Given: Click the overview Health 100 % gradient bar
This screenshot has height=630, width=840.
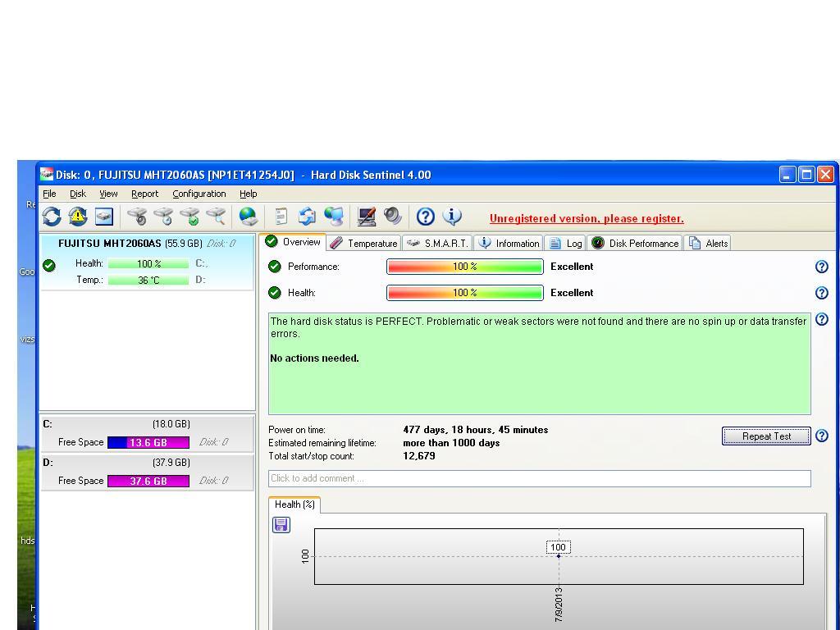Looking at the screenshot, I should 464,293.
